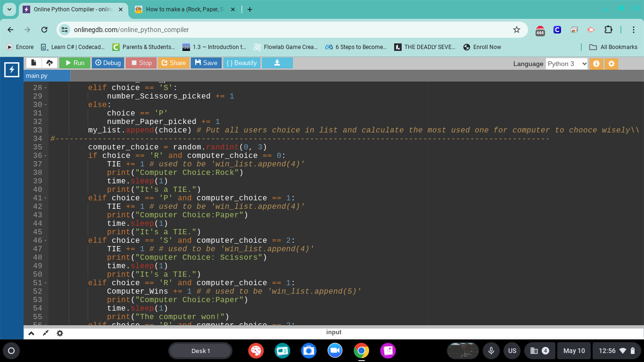The width and height of the screenshot is (644, 362).
Task: Click the cloud upload file icon
Action: pos(50,63)
